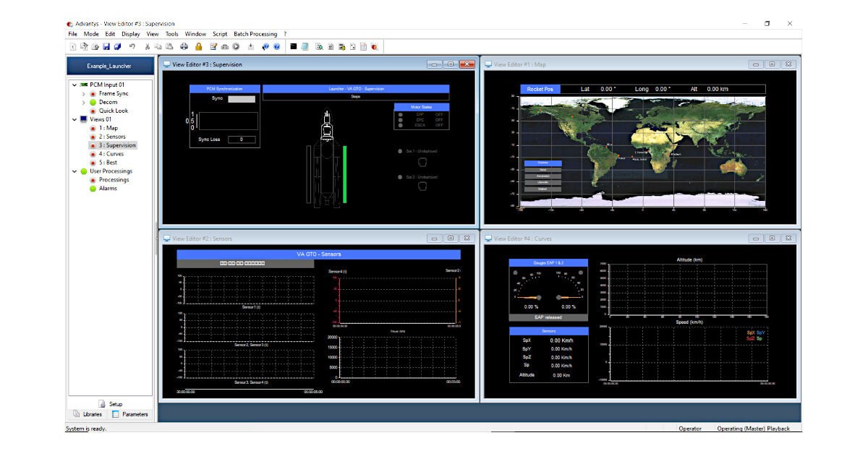This screenshot has height=451, width=868.
Task: Click the yellow padlock lock icon
Action: pyautogui.click(x=197, y=45)
